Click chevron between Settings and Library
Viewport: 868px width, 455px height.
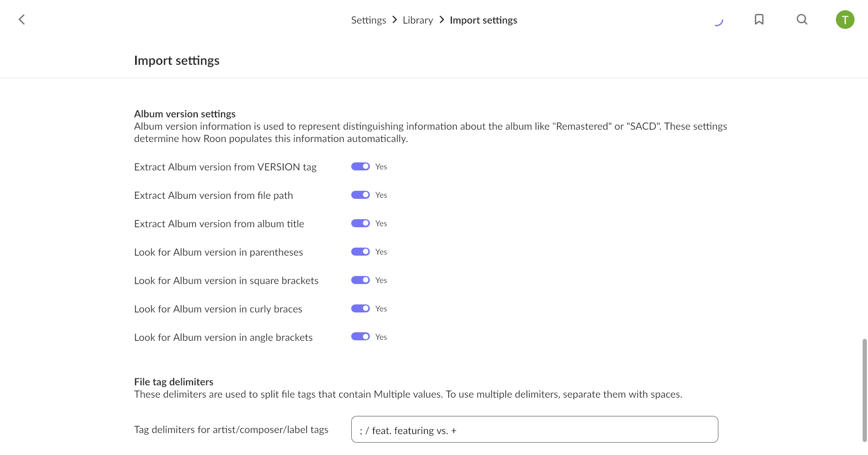(x=395, y=20)
